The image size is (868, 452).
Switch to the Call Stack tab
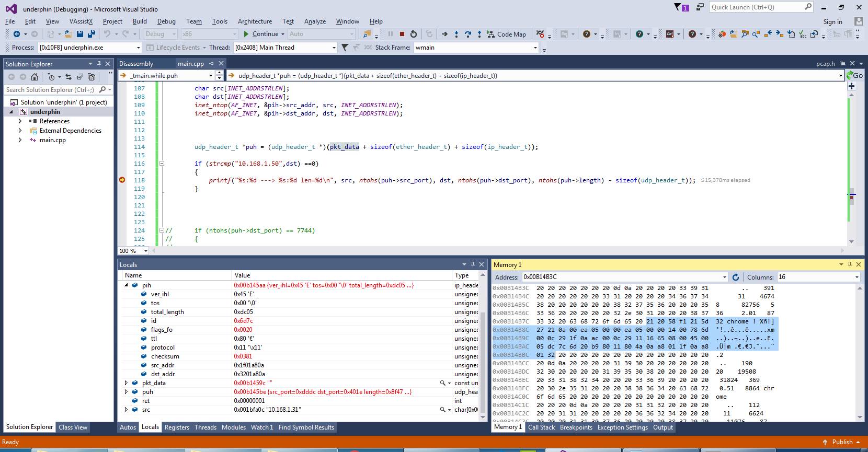pos(541,427)
